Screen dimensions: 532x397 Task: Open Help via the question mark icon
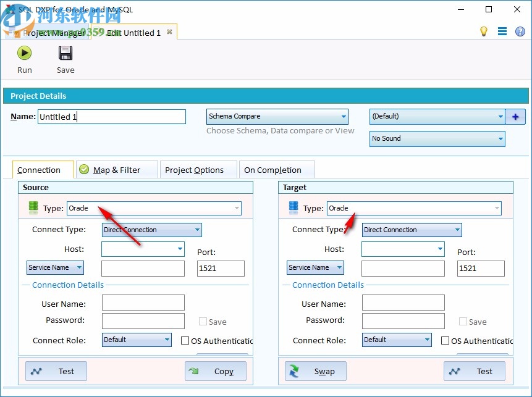point(520,31)
